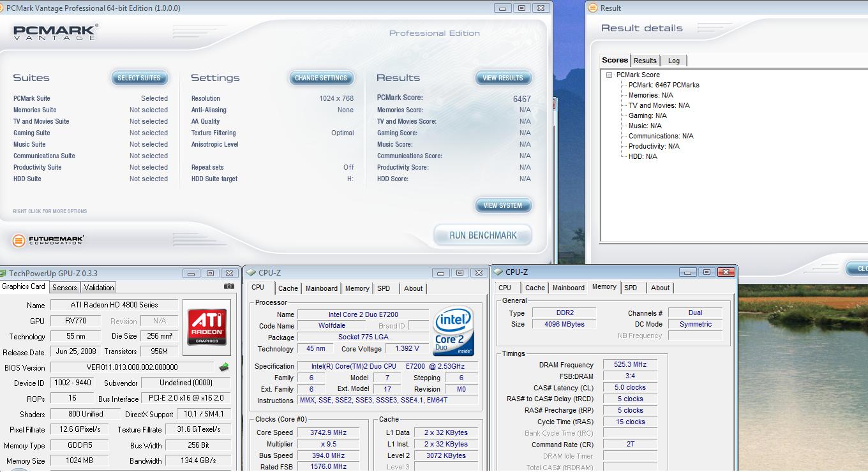Switch to Mainboard tab in first CPU-Z
The image size is (868, 472).
(x=322, y=288)
